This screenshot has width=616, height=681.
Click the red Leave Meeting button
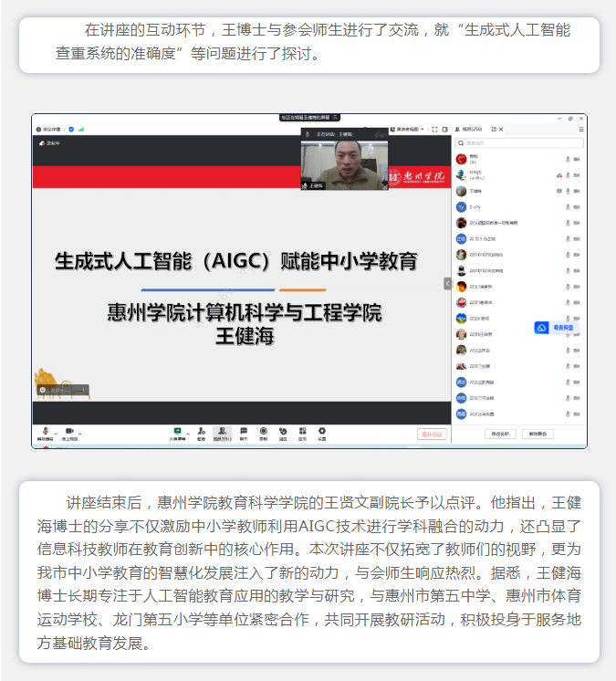pyautogui.click(x=432, y=435)
